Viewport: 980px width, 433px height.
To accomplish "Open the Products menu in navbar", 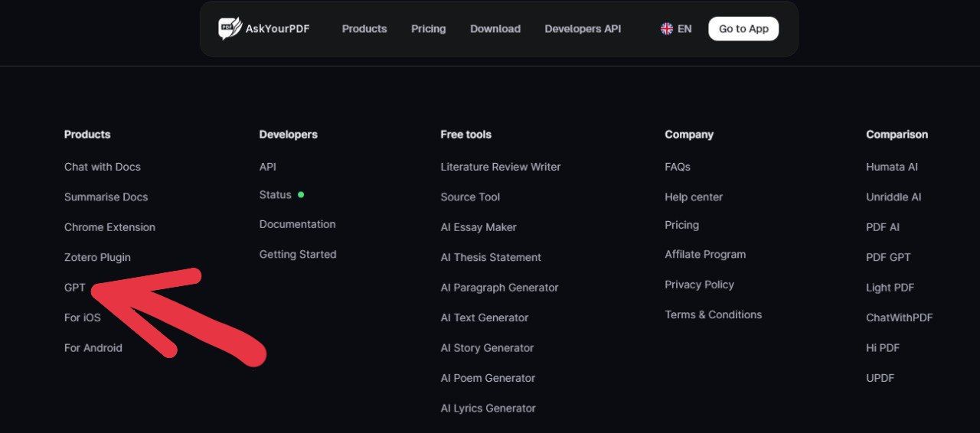I will (364, 28).
